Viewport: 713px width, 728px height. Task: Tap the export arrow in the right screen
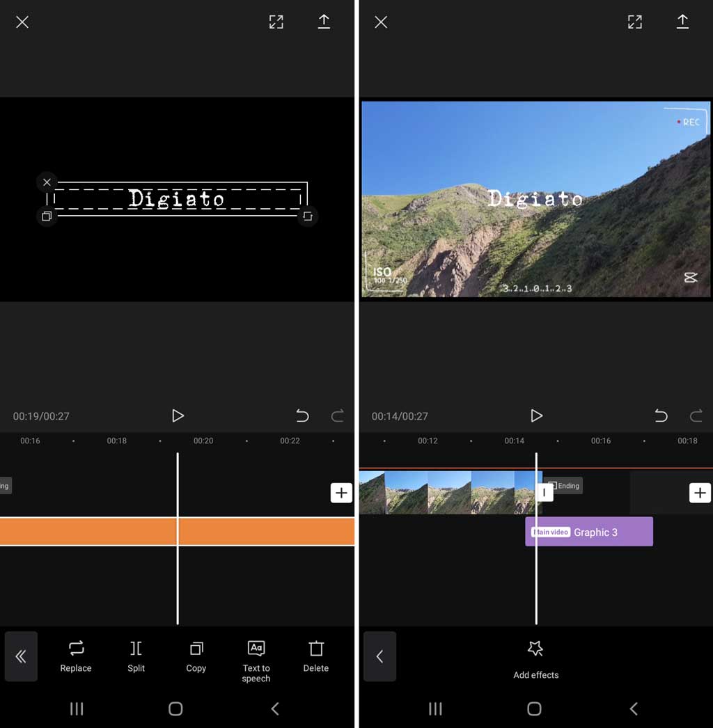(x=682, y=22)
